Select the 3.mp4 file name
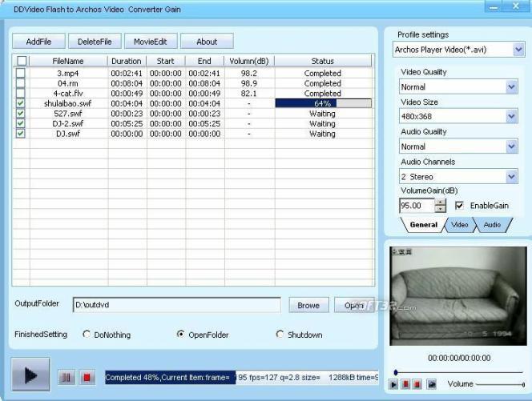 click(x=68, y=73)
